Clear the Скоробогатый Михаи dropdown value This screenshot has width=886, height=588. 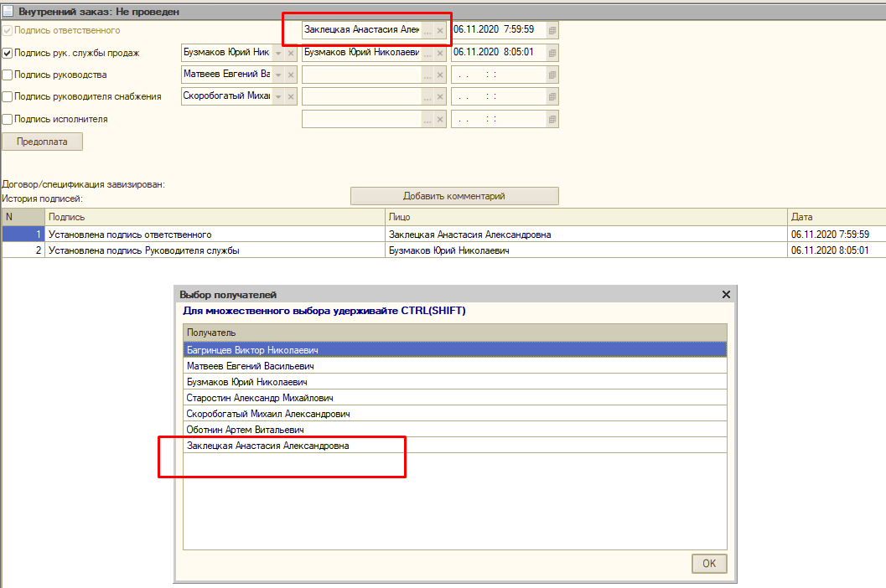[x=290, y=97]
